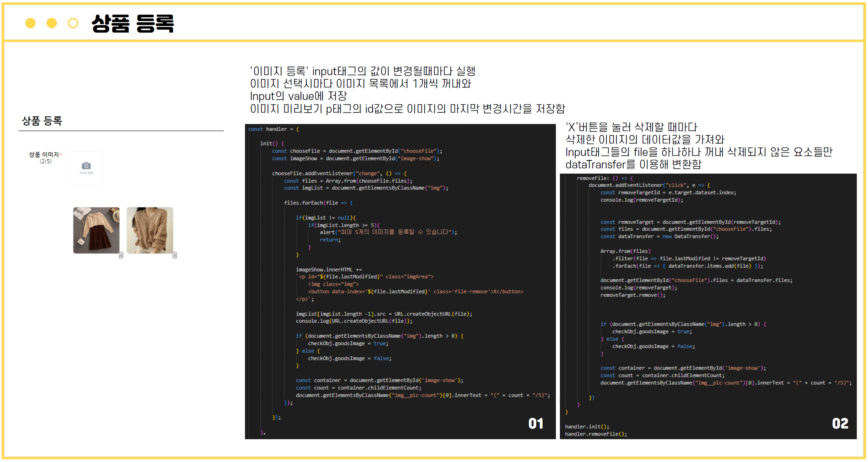This screenshot has height=462, width=868.
Task: Open the 이미지 등록 upload button
Action: (x=86, y=168)
